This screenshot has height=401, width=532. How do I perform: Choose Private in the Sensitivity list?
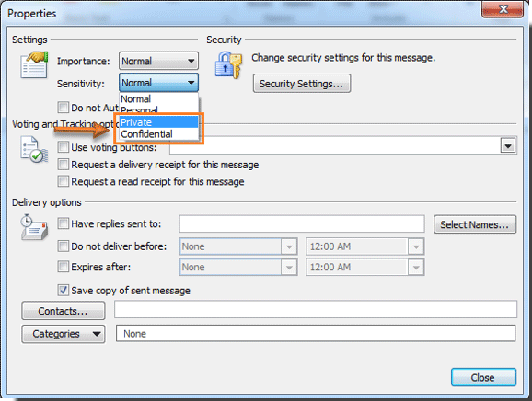[159, 122]
